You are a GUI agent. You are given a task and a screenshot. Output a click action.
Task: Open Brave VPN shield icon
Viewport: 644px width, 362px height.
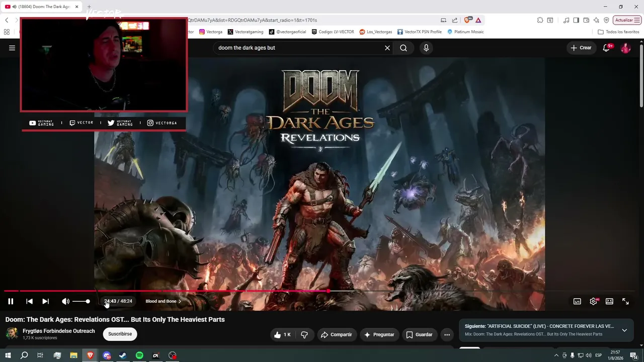click(x=606, y=20)
